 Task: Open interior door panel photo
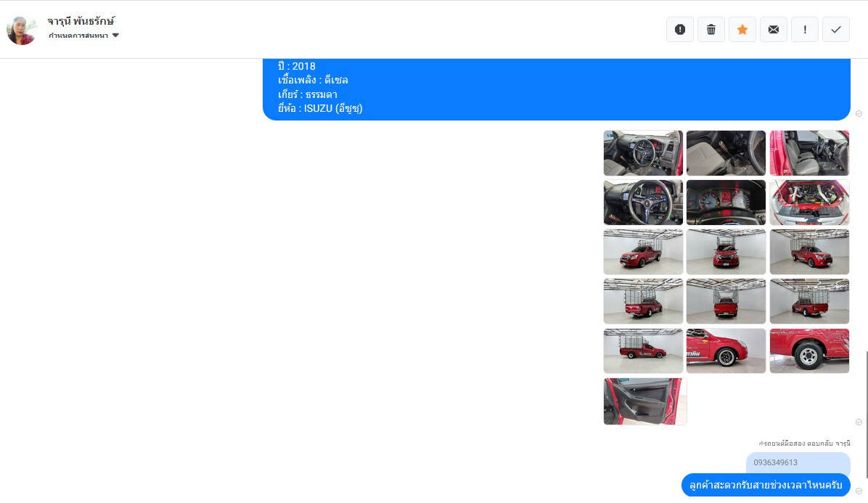645,401
